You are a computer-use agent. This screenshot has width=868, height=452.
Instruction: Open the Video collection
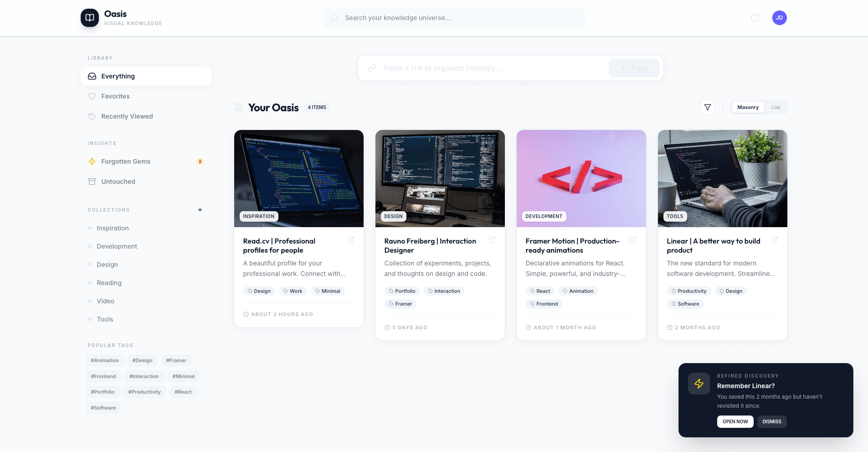pyautogui.click(x=146, y=301)
